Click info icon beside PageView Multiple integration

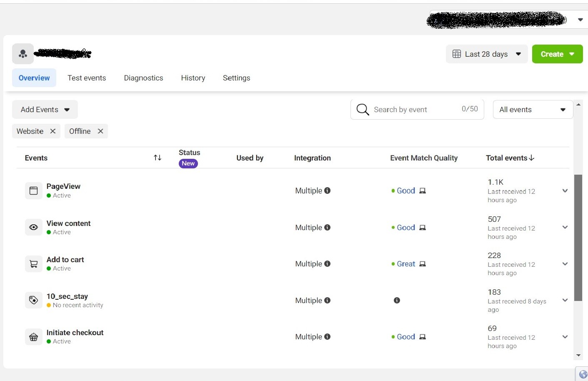[328, 190]
